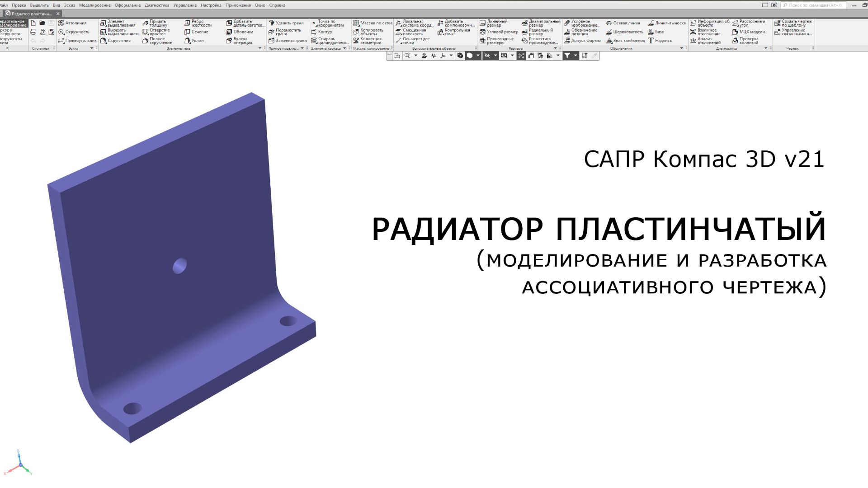Image resolution: width=868 pixels, height=488 pixels.
Task: Open the zoom tool dropdown arrow
Action: click(415, 56)
